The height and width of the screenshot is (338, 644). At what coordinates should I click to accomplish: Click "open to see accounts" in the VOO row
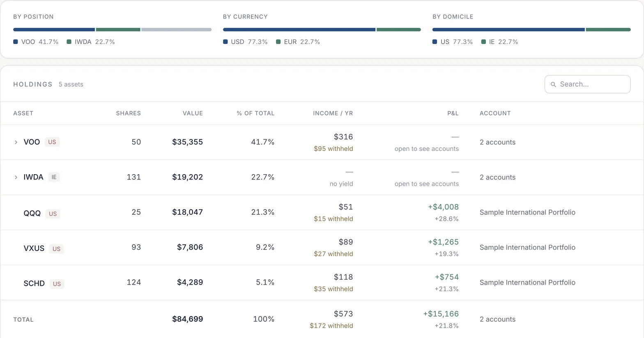(x=427, y=149)
